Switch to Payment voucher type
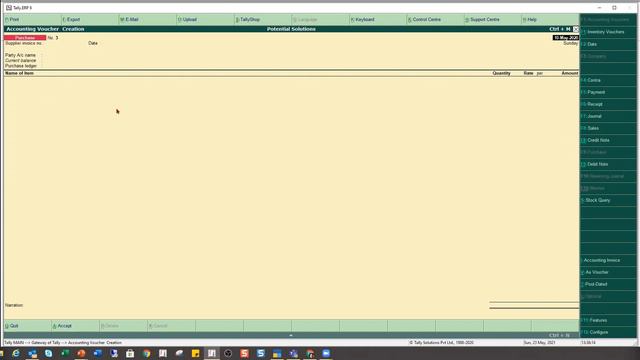 click(608, 92)
